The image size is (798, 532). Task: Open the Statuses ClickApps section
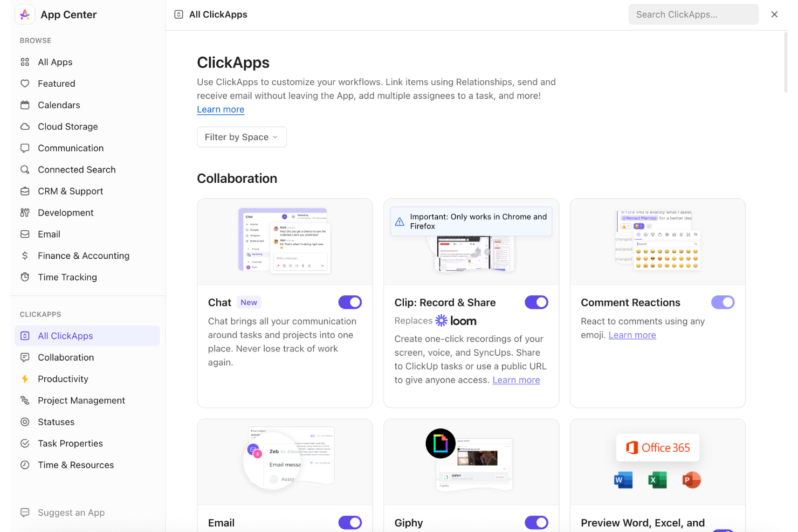56,422
